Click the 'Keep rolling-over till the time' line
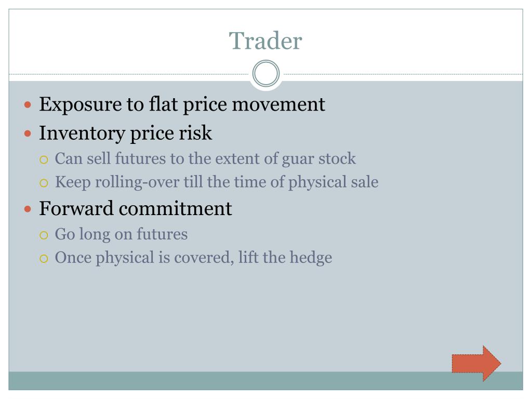This screenshot has width=532, height=399. (217, 182)
